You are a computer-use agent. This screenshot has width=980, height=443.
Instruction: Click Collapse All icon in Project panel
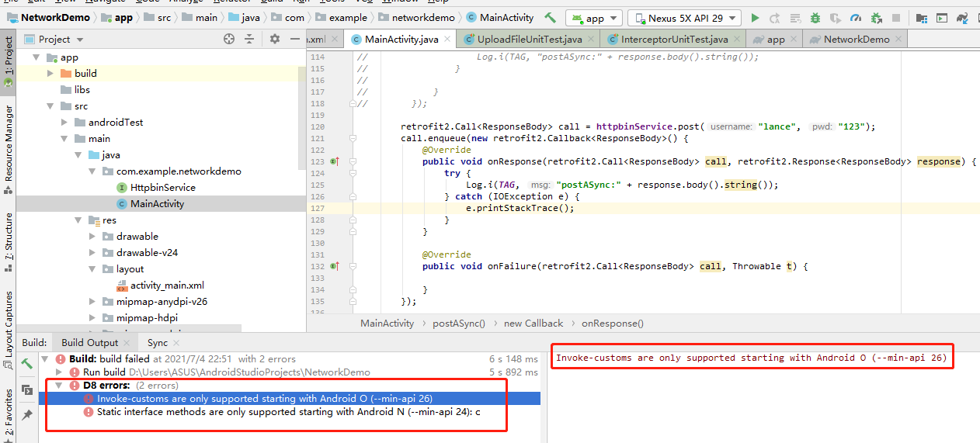(x=249, y=39)
